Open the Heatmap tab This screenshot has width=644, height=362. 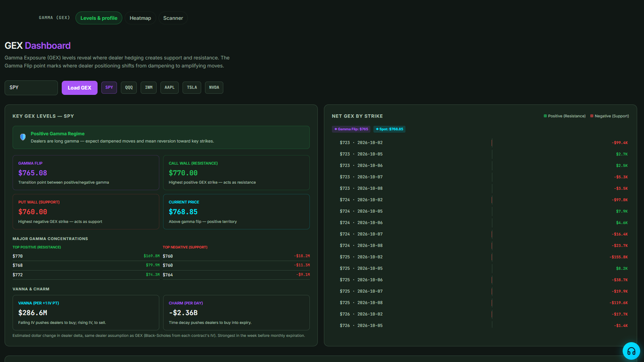pos(140,18)
